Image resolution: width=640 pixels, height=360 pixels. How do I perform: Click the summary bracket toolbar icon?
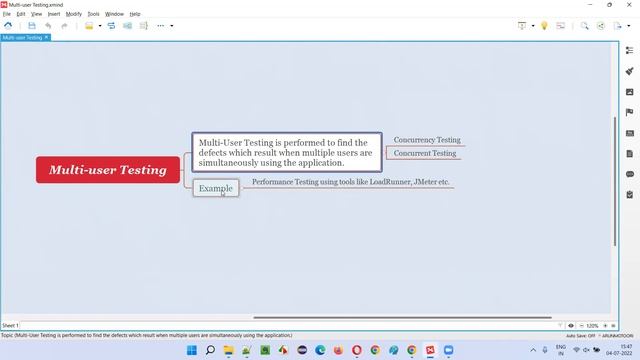coord(143,26)
